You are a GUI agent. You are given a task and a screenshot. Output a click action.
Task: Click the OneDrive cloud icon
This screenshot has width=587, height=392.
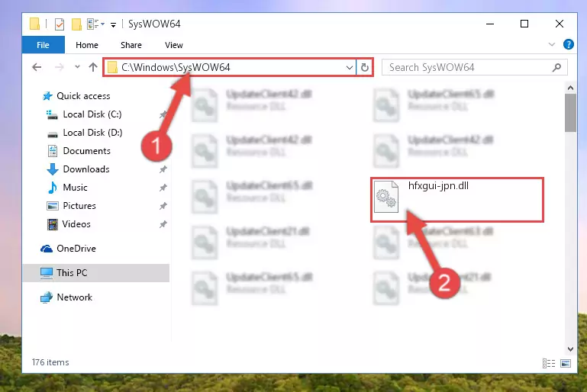tap(47, 249)
